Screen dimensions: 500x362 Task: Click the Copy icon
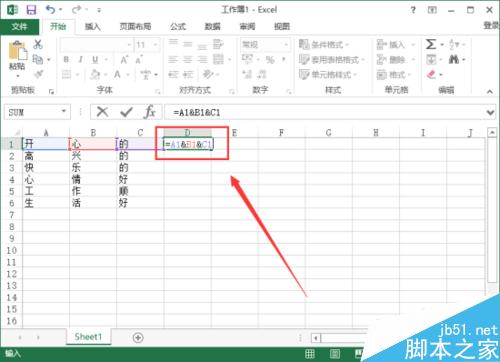coord(38,59)
